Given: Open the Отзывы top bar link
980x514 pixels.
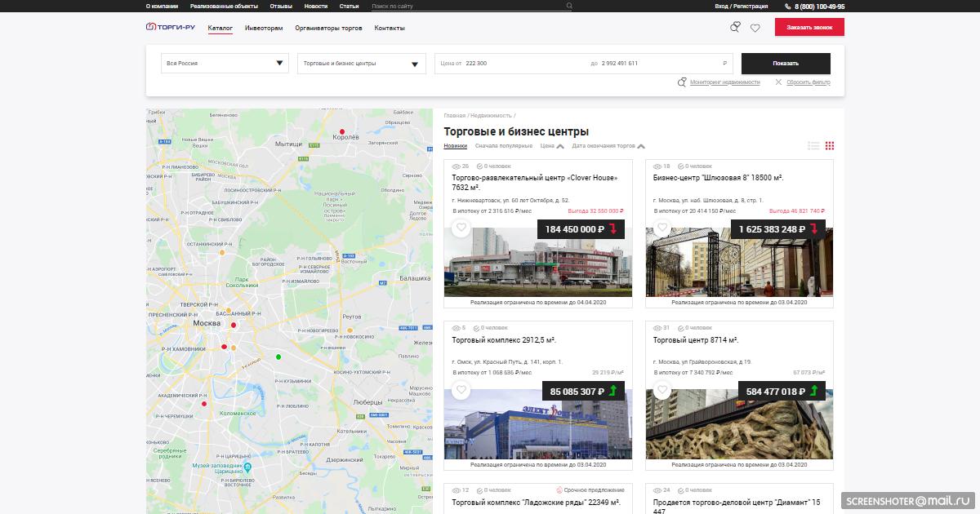Looking at the screenshot, I should (281, 6).
